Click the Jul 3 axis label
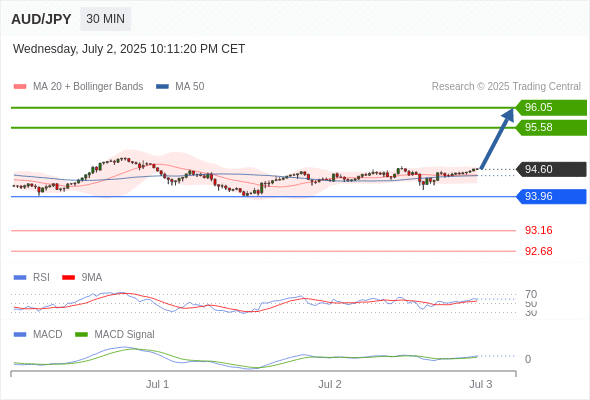 coord(481,384)
